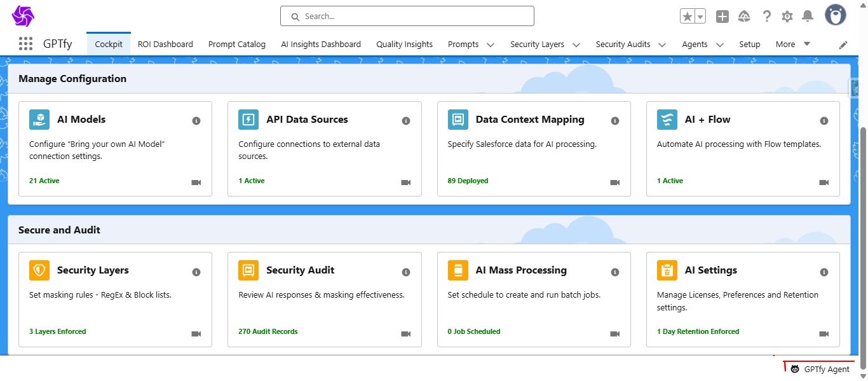Switch to the ROI Dashboard tab
The height and width of the screenshot is (381, 868).
tap(165, 44)
